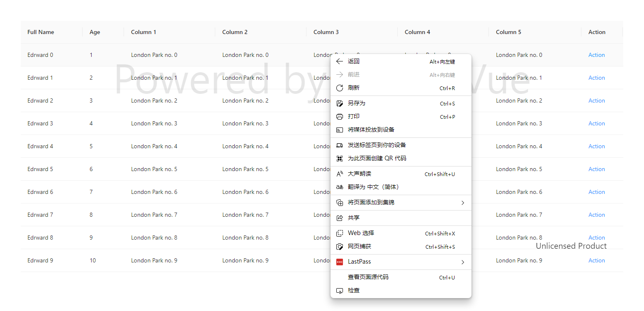
Task: Select the share icon next to 共享
Action: pyautogui.click(x=340, y=217)
